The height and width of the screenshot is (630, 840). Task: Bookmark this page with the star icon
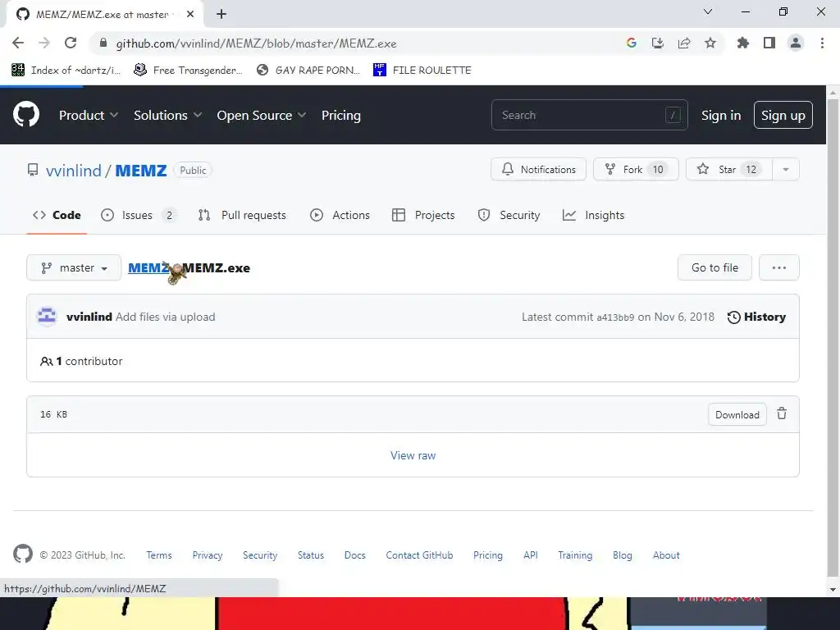point(710,43)
